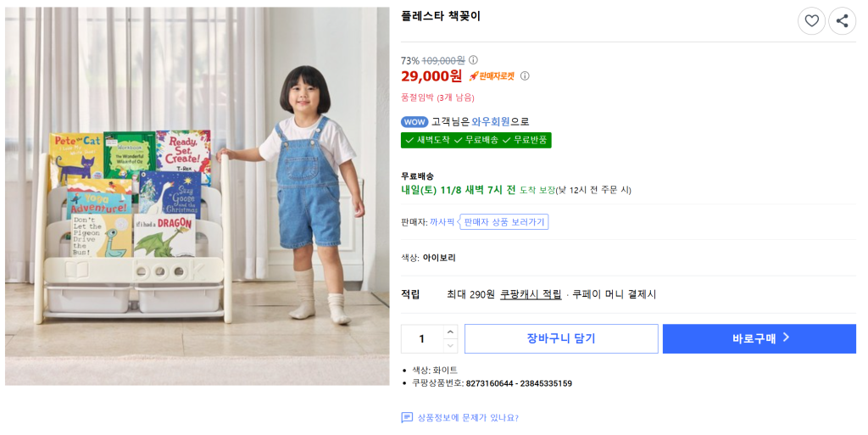Screen dimensions: 868x435
Task: Click the green 새벽도착 무료배송 benefits badge
Action: pos(476,140)
